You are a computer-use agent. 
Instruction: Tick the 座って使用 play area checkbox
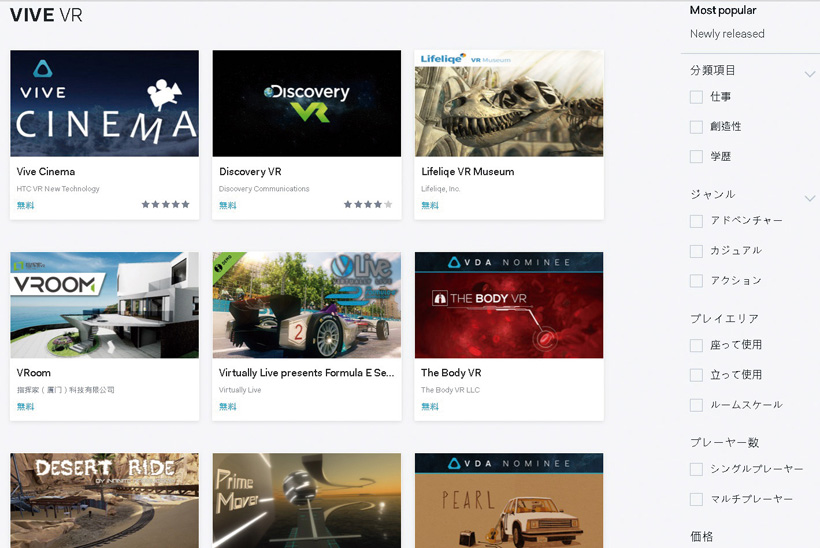point(696,345)
